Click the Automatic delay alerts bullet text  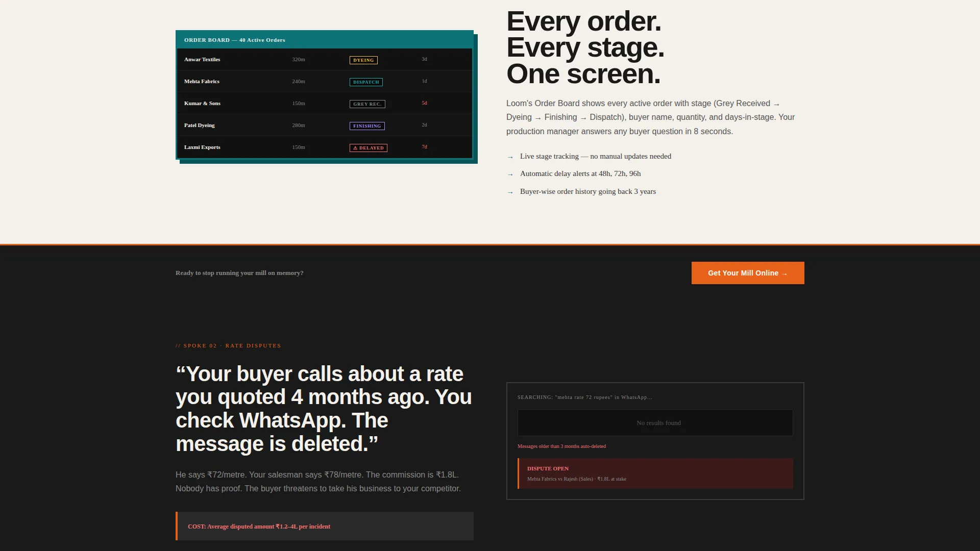pyautogui.click(x=580, y=173)
